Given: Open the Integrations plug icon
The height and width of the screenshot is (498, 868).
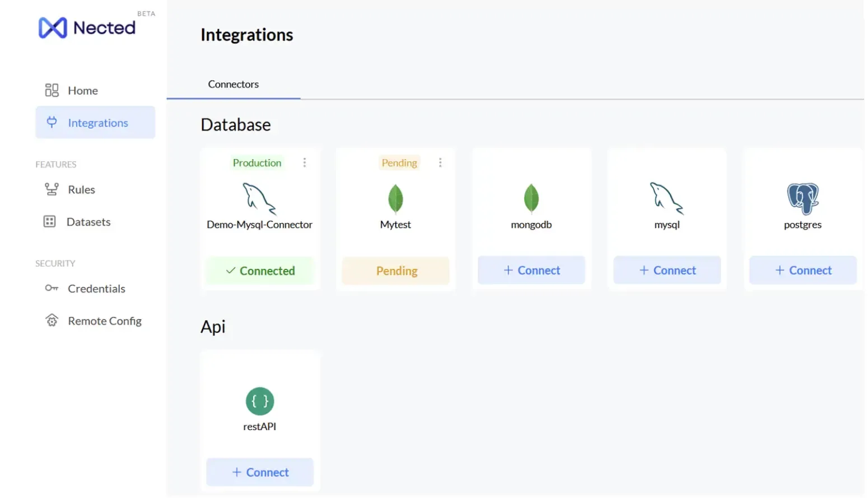Looking at the screenshot, I should (51, 122).
